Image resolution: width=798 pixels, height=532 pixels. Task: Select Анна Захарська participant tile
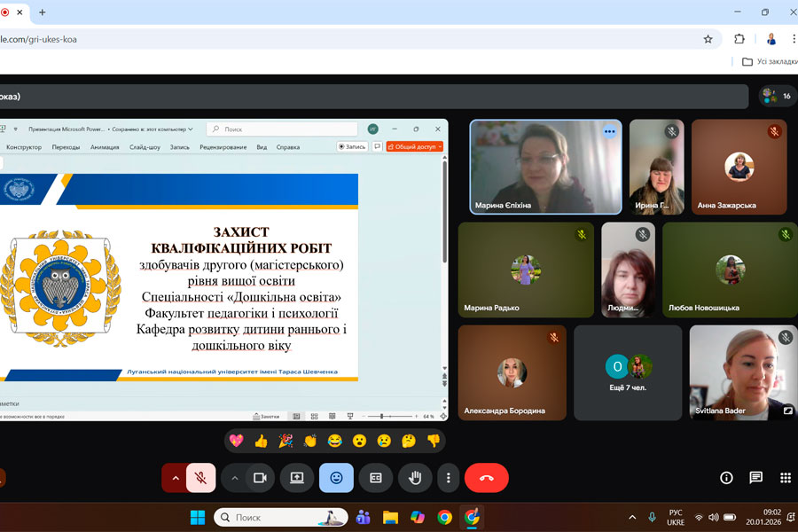(x=739, y=167)
